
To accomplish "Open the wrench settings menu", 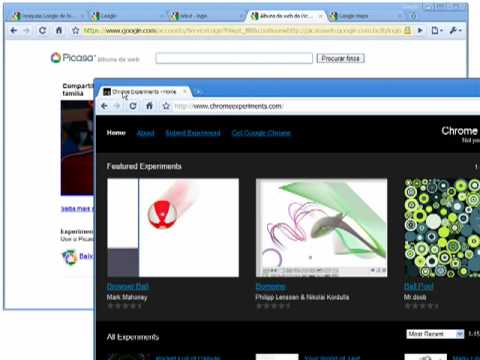I will click(x=455, y=30).
